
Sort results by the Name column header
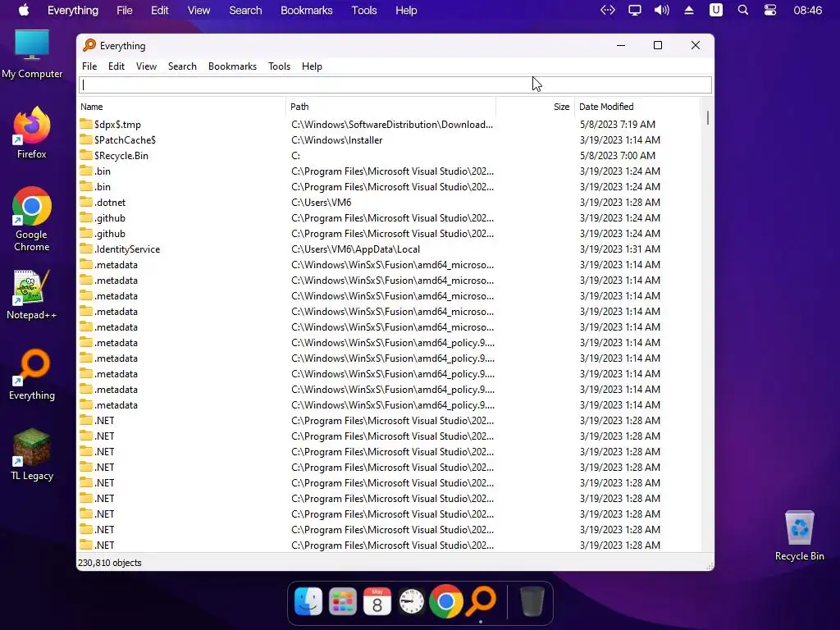click(x=182, y=107)
